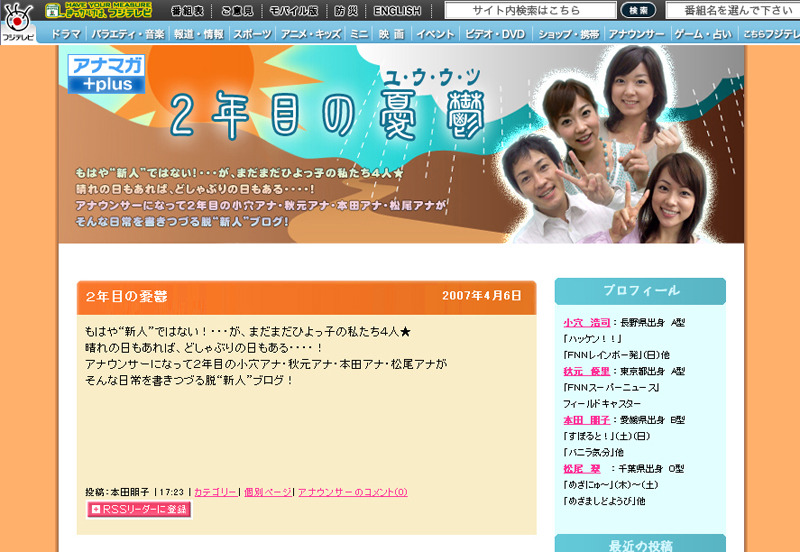Open 秋元 優里 profile link
800x552 pixels.
coord(587,371)
